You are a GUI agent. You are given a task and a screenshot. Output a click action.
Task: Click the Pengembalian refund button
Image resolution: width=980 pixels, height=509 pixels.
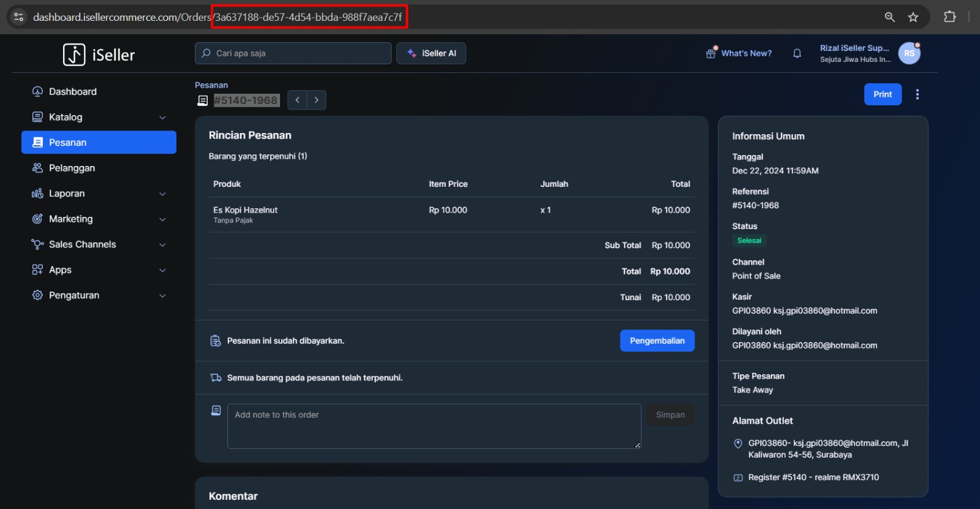click(657, 341)
